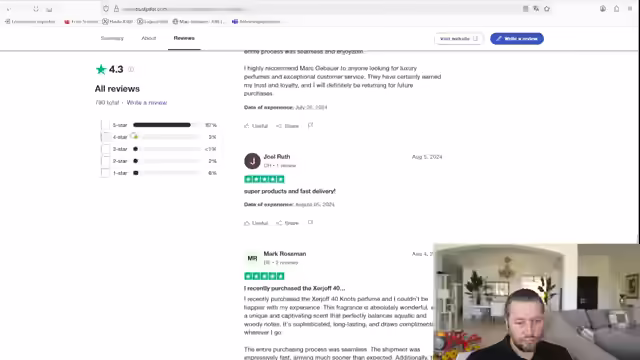The width and height of the screenshot is (640, 360).
Task: Click the info icon beside 4.3 rating
Action: click(131, 69)
